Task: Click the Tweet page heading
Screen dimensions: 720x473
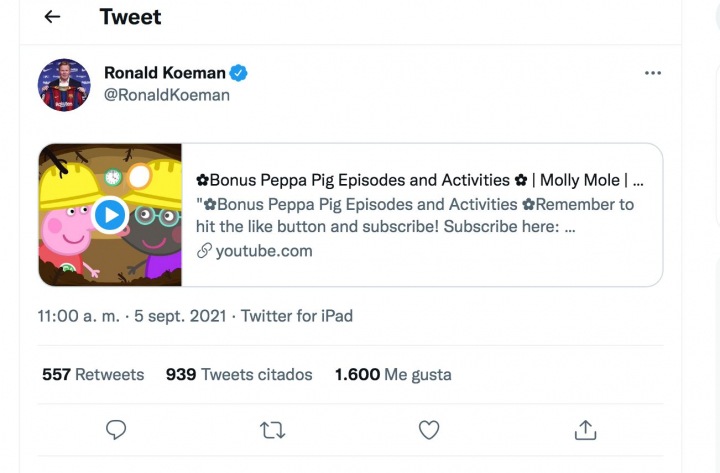Action: (x=131, y=17)
